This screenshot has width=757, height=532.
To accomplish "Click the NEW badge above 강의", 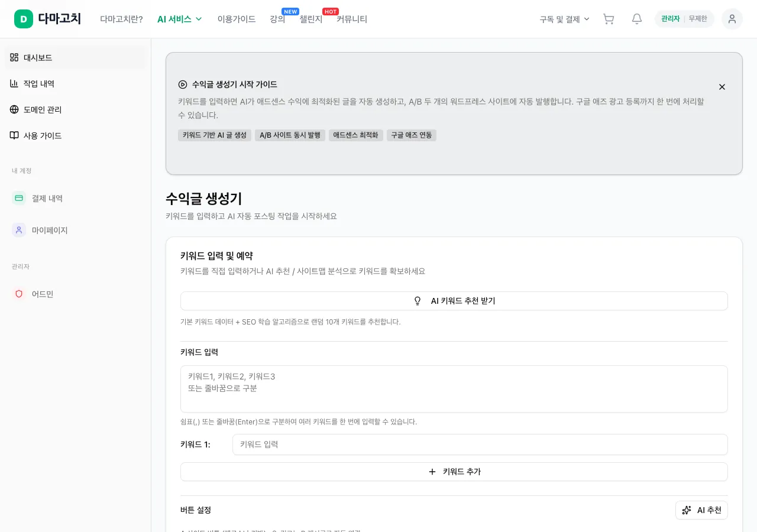I will pos(290,11).
